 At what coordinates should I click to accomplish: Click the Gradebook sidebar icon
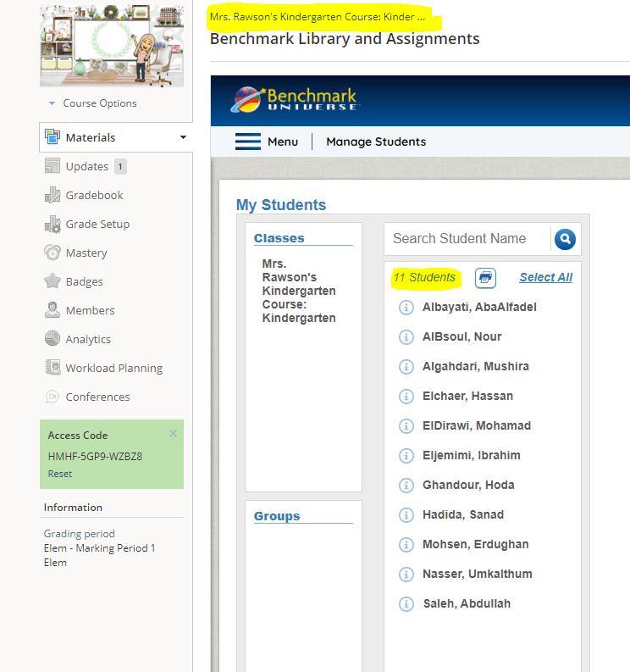[x=52, y=195]
